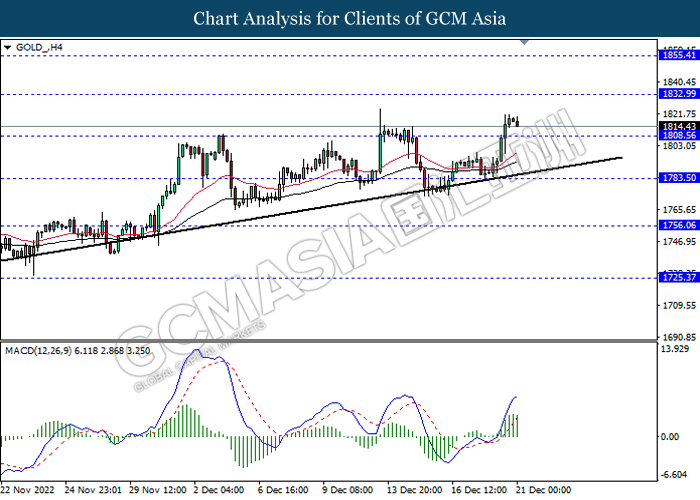Click the 16 Dec 12:00 time label
700x500 pixels.
(479, 490)
